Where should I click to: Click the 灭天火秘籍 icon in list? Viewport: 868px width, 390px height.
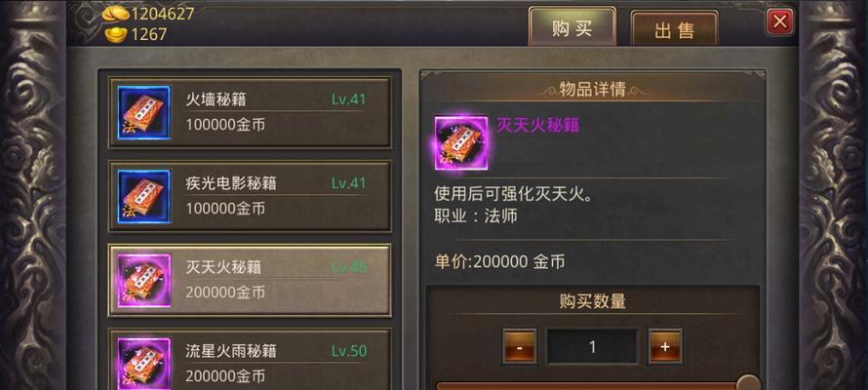tap(144, 281)
